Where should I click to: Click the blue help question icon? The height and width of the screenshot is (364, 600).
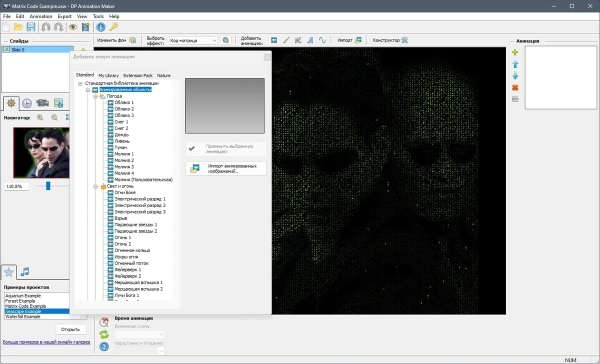pos(104,346)
